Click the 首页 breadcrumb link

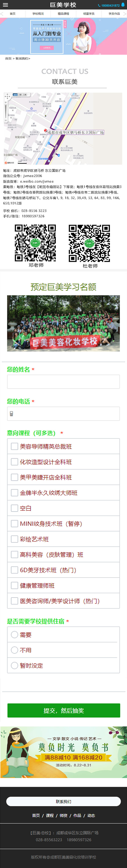coord(8,59)
